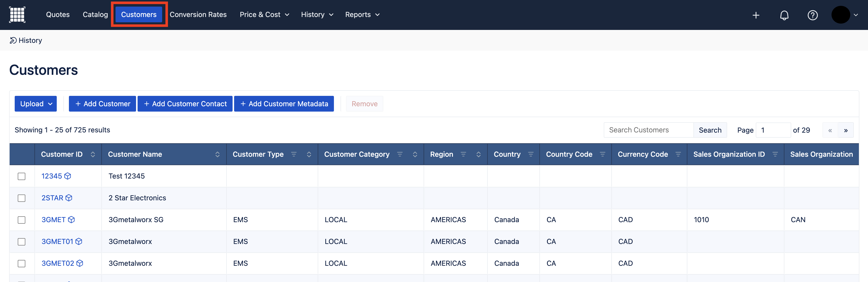Viewport: 868px width, 282px height.
Task: Go to the Conversion Rates tab
Action: click(x=198, y=14)
